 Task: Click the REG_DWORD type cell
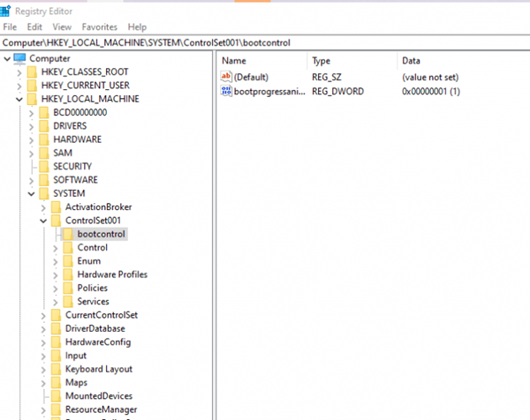coord(337,91)
